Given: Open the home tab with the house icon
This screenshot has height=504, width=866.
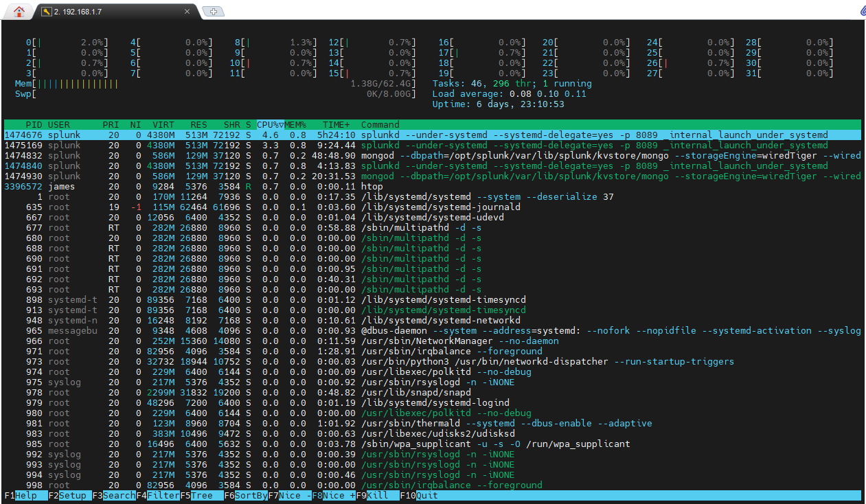Looking at the screenshot, I should [19, 11].
